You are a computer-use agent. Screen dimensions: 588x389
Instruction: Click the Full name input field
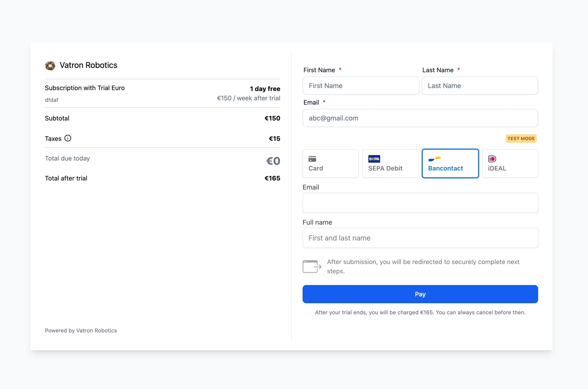point(420,238)
